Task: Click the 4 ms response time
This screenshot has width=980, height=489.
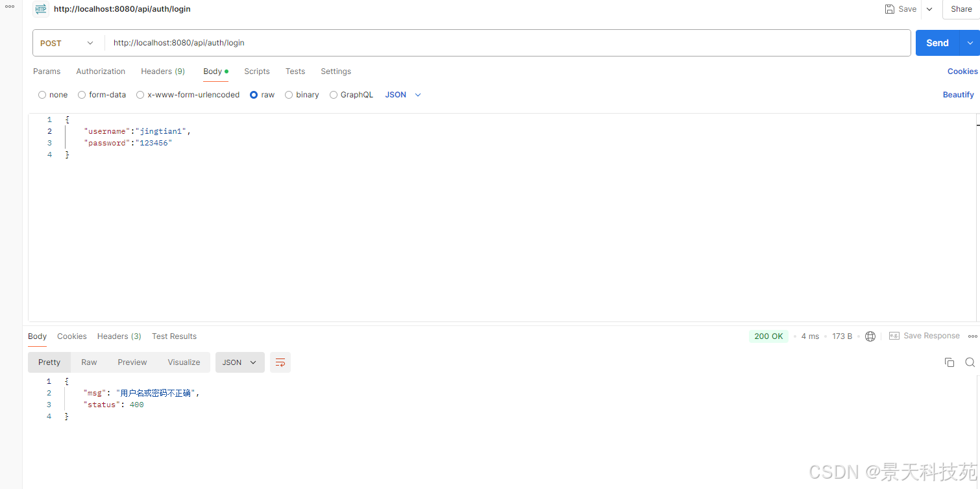Action: coord(810,336)
